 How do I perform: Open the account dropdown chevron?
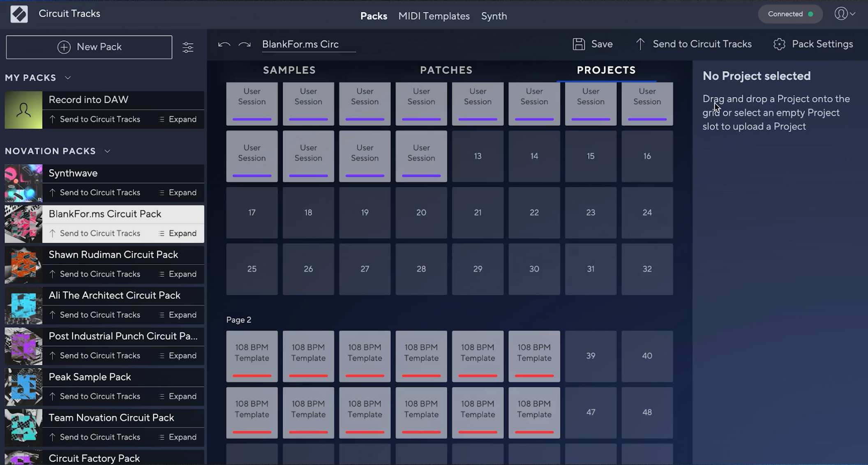point(853,14)
